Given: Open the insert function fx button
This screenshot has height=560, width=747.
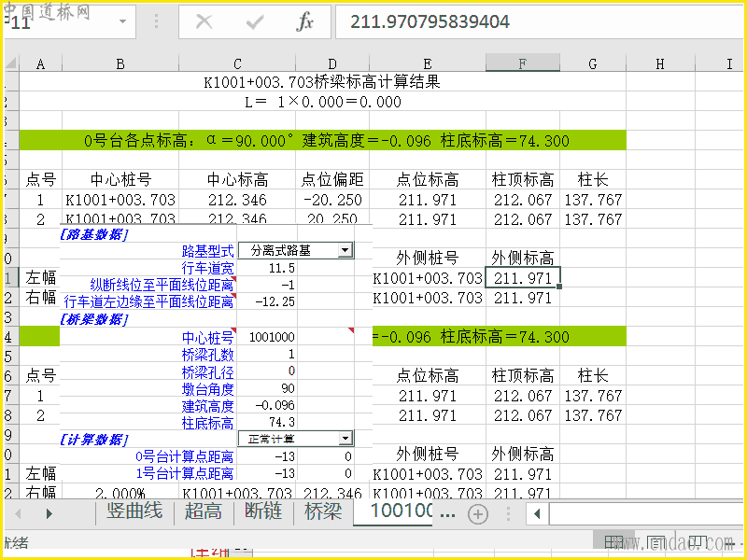Looking at the screenshot, I should point(305,21).
